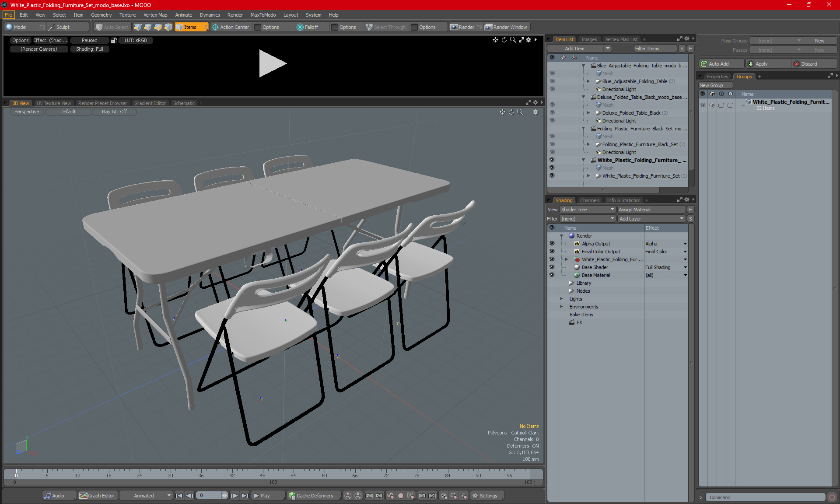
Task: Click the Audio button in timeline bar
Action: pyautogui.click(x=54, y=496)
